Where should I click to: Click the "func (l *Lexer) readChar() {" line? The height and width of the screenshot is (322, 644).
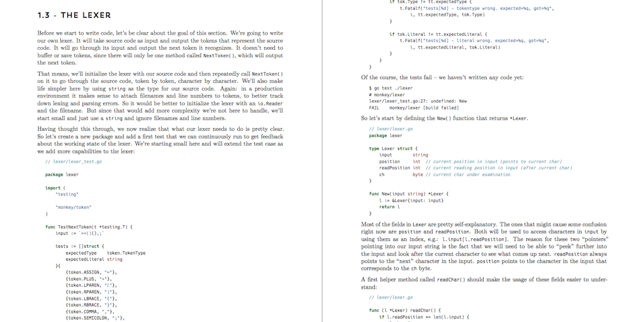[404, 311]
